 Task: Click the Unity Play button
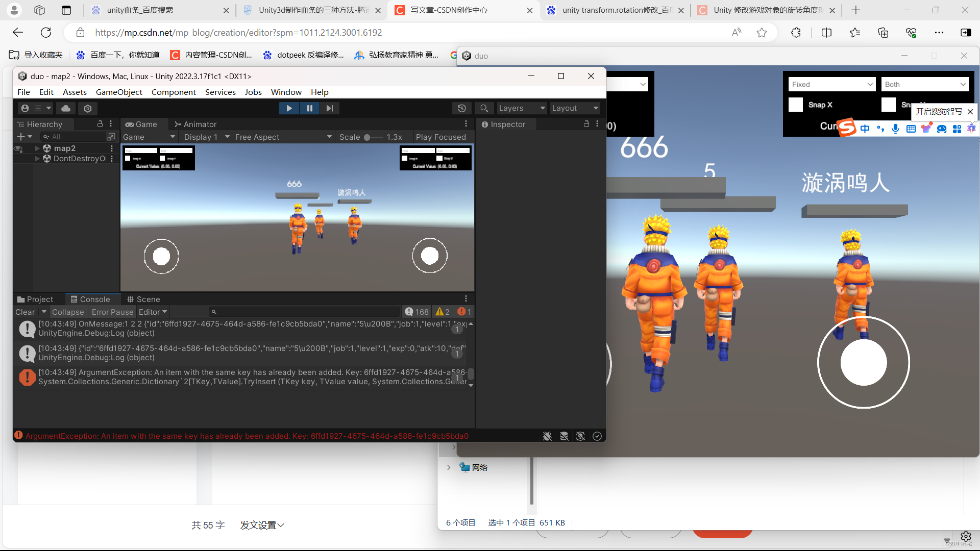pos(289,108)
